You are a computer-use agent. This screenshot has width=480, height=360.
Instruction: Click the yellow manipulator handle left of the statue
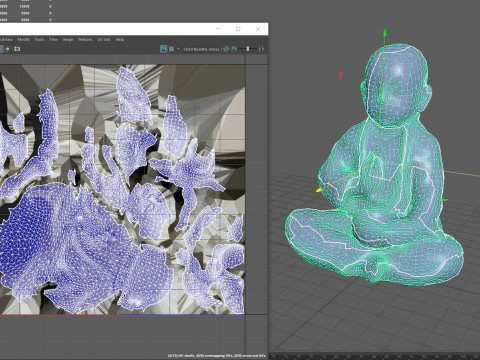pos(319,190)
